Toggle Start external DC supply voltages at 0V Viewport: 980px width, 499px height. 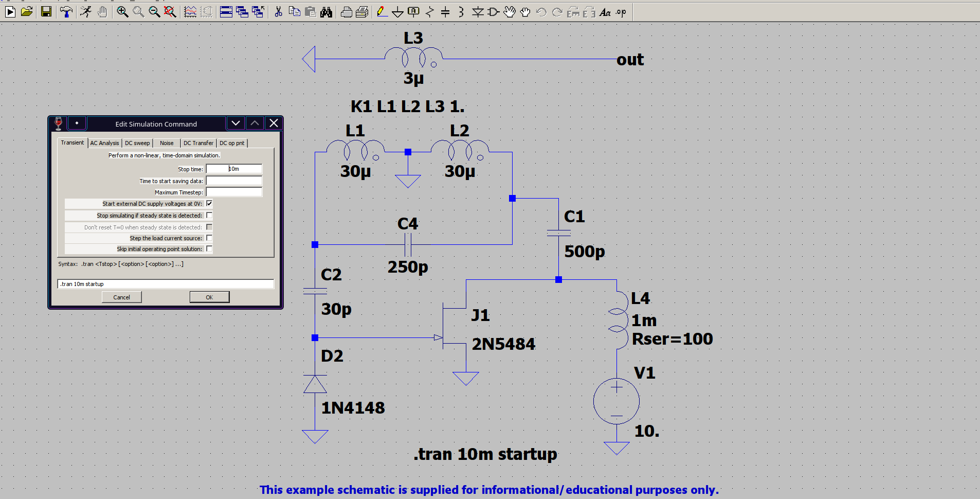pos(209,204)
